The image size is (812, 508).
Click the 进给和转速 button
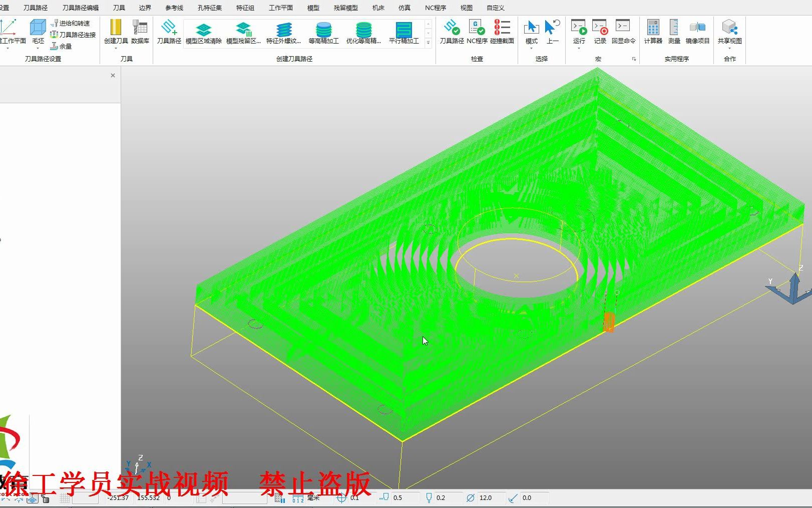70,23
